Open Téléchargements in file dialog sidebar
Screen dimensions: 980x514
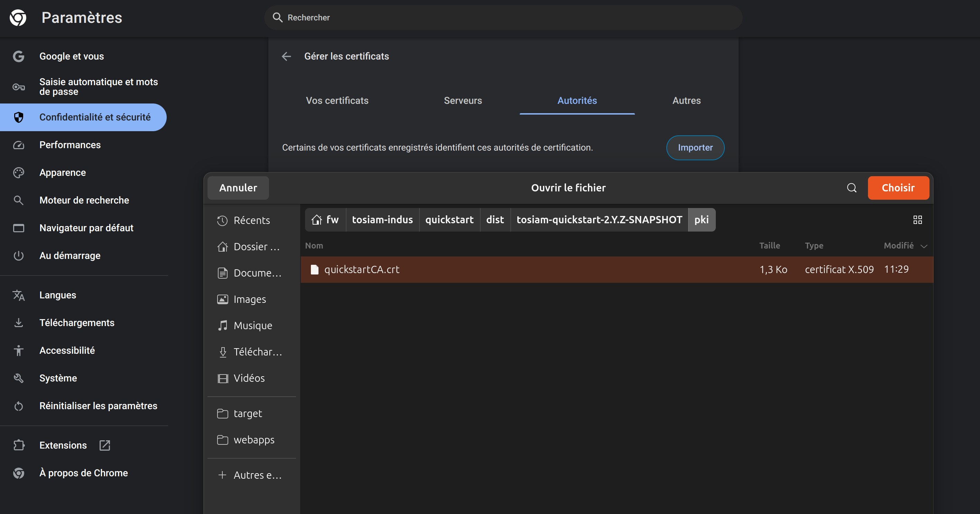[x=251, y=352]
